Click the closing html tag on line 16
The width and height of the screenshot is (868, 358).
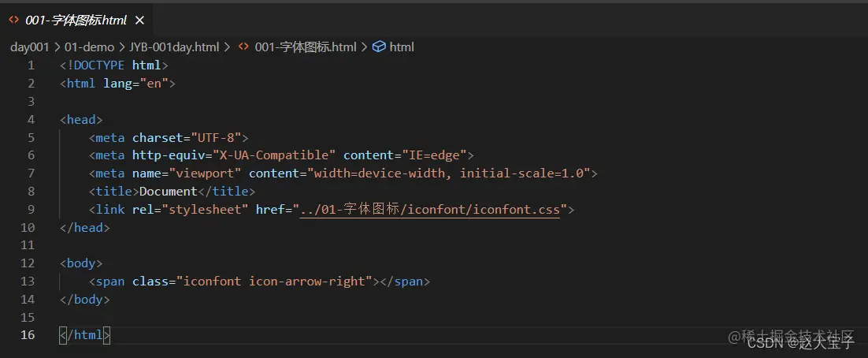click(x=85, y=335)
